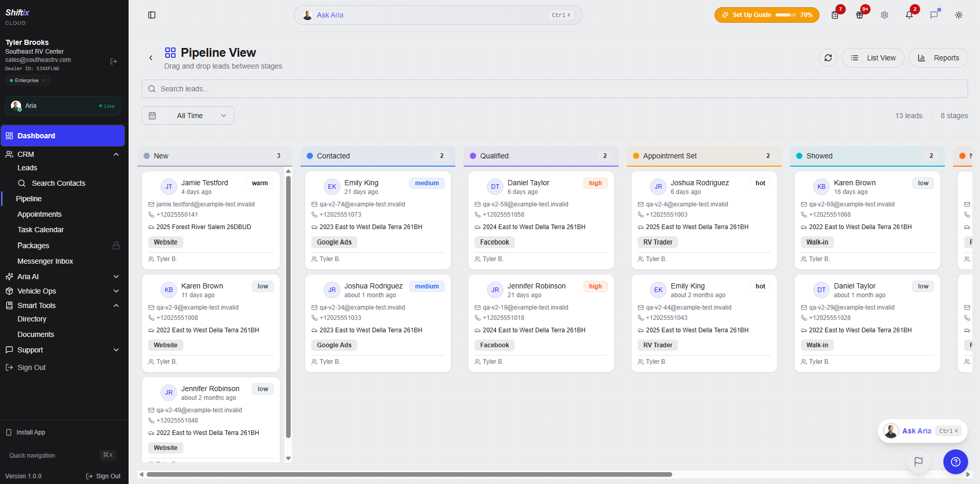Open the Reports button
The image size is (980, 484).
tap(938, 58)
